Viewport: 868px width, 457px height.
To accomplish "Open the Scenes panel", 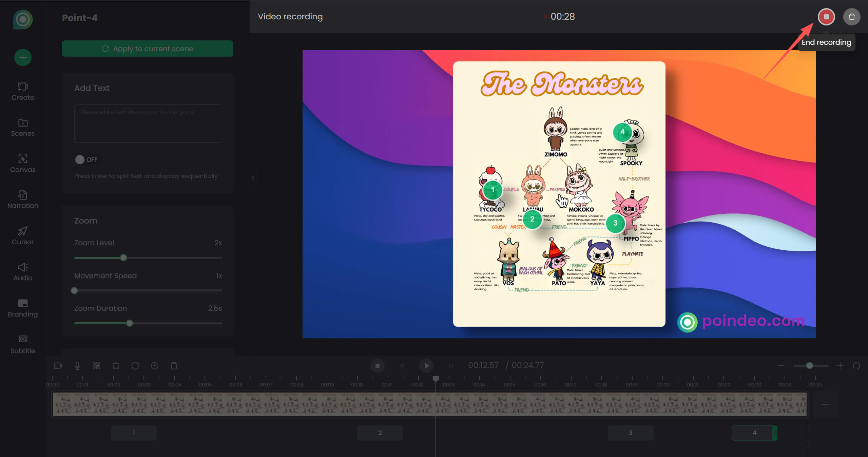I will point(22,127).
